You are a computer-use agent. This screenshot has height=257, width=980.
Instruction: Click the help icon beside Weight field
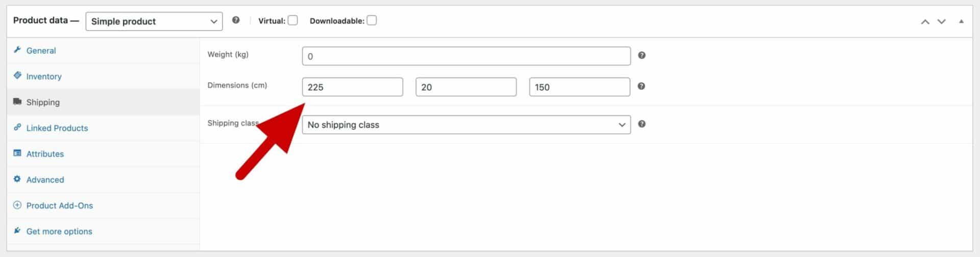(x=642, y=55)
